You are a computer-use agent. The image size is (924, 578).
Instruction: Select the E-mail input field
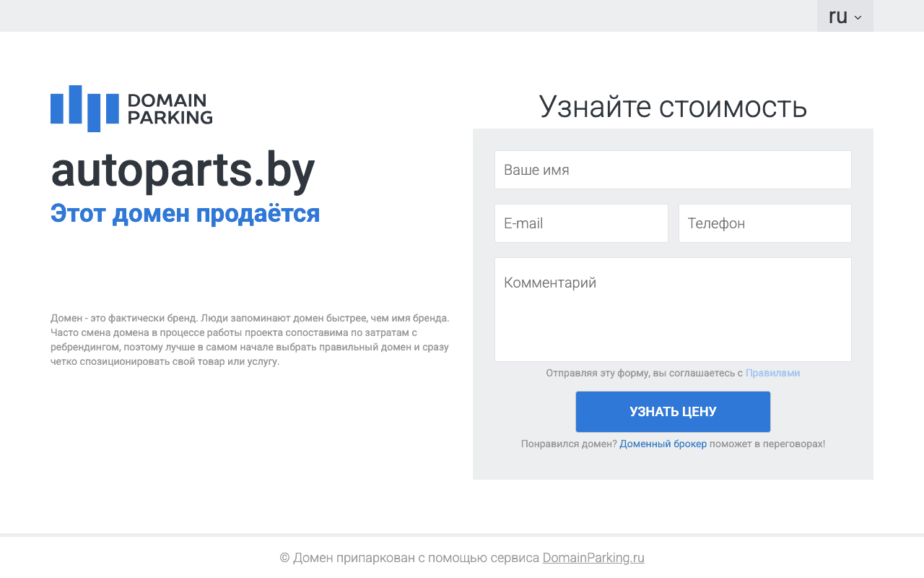[x=580, y=223]
